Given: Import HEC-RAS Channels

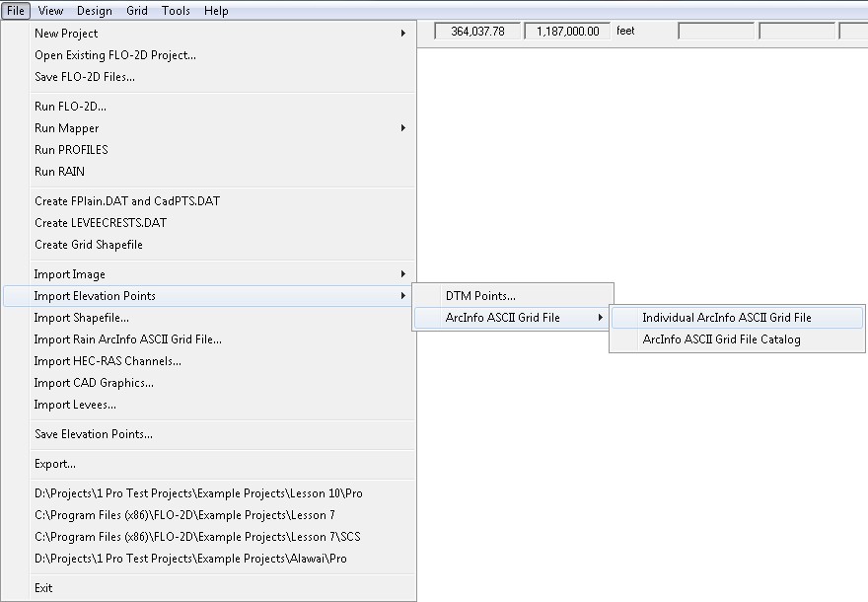Looking at the screenshot, I should tap(108, 361).
